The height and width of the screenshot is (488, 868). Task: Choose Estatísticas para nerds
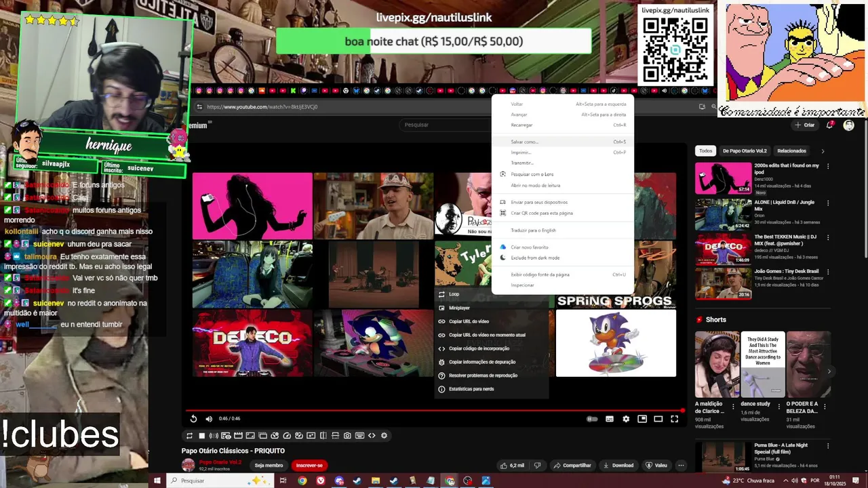492,389
